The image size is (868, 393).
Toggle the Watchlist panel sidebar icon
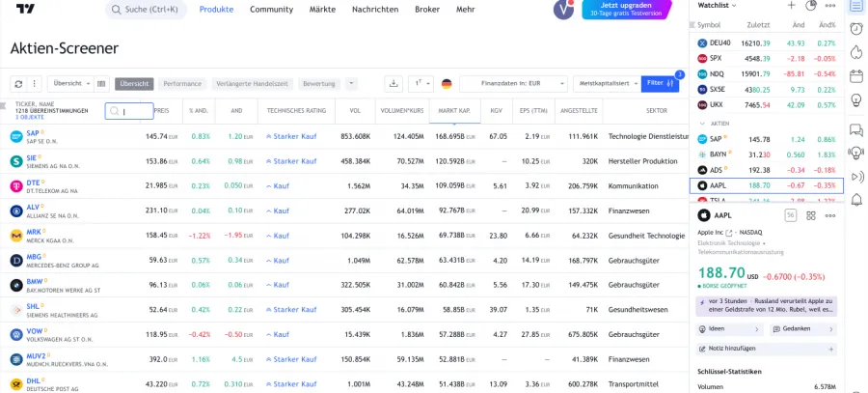[856, 6]
